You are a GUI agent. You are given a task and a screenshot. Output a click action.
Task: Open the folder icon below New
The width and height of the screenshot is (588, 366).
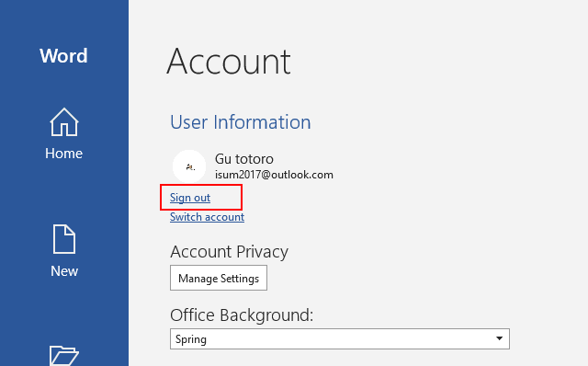pyautogui.click(x=64, y=355)
